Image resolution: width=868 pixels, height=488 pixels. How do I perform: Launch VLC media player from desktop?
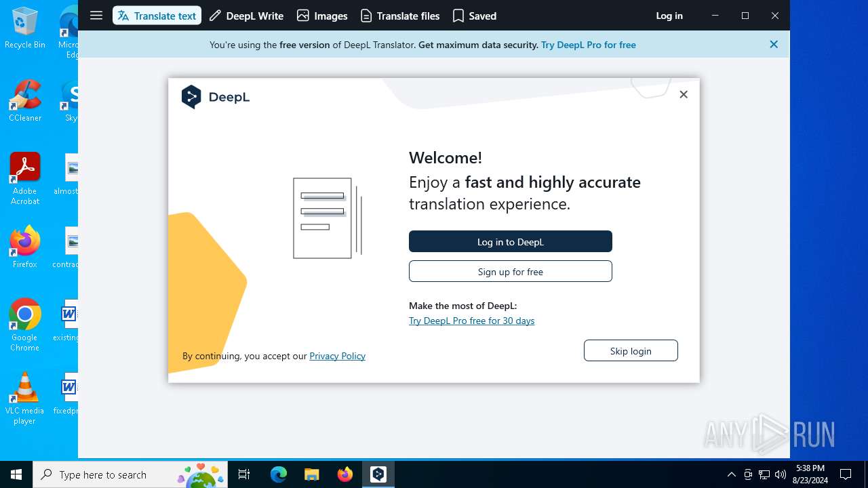pos(25,399)
